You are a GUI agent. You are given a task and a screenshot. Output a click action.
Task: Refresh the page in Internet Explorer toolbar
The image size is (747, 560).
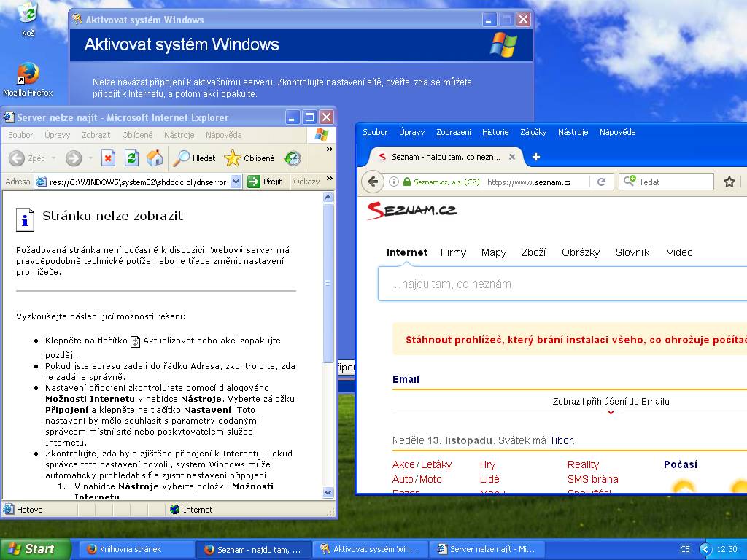[131, 158]
